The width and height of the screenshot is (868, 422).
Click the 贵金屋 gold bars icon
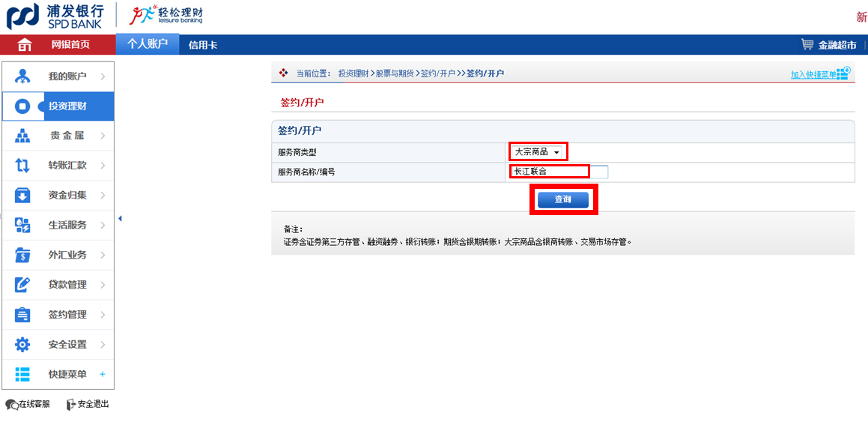click(x=22, y=136)
